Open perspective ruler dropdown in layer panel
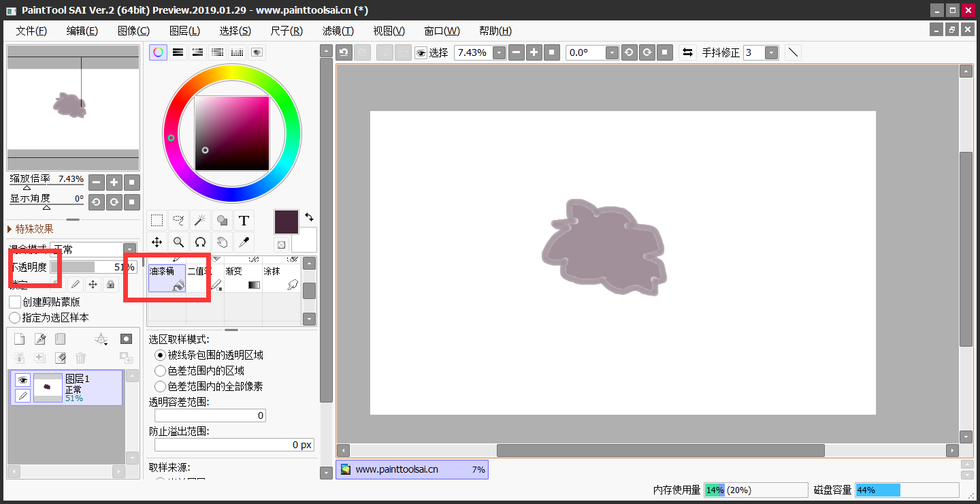 (x=101, y=338)
